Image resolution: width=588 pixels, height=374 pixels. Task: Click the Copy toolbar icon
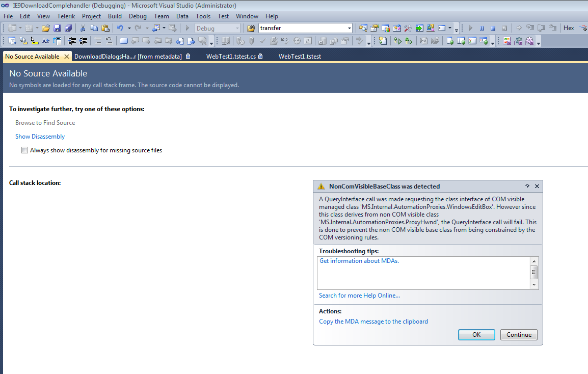pyautogui.click(x=94, y=28)
